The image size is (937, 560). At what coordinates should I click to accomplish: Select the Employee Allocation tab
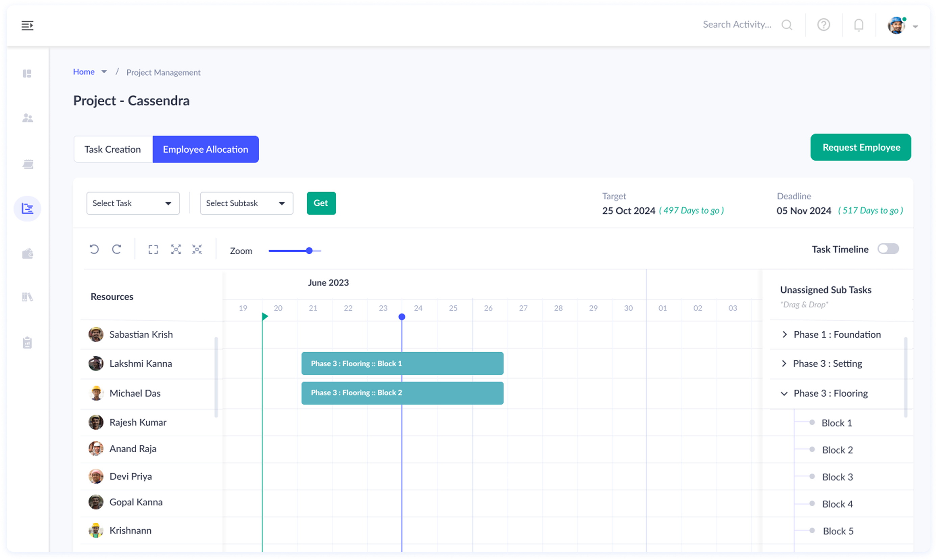pyautogui.click(x=206, y=149)
